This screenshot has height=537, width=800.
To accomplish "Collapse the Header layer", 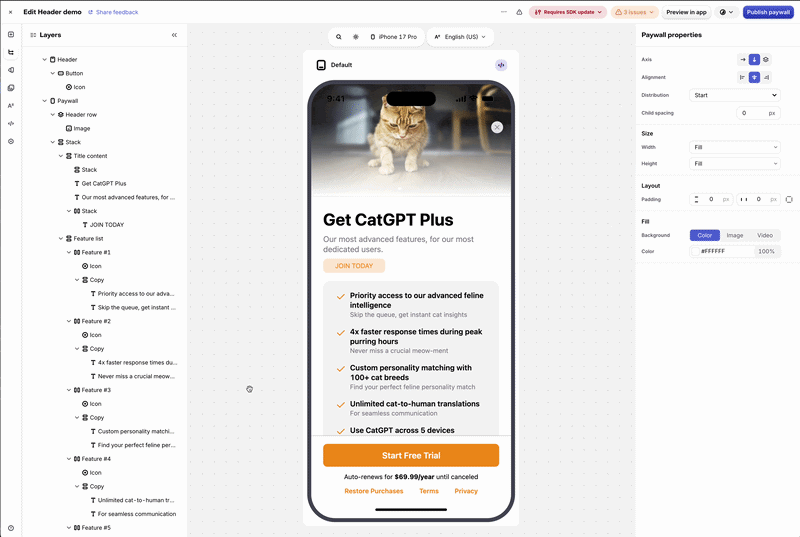I will coord(44,60).
